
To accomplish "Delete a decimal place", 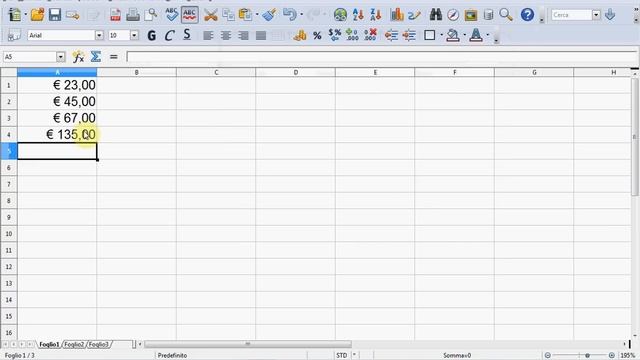I will [x=370, y=36].
